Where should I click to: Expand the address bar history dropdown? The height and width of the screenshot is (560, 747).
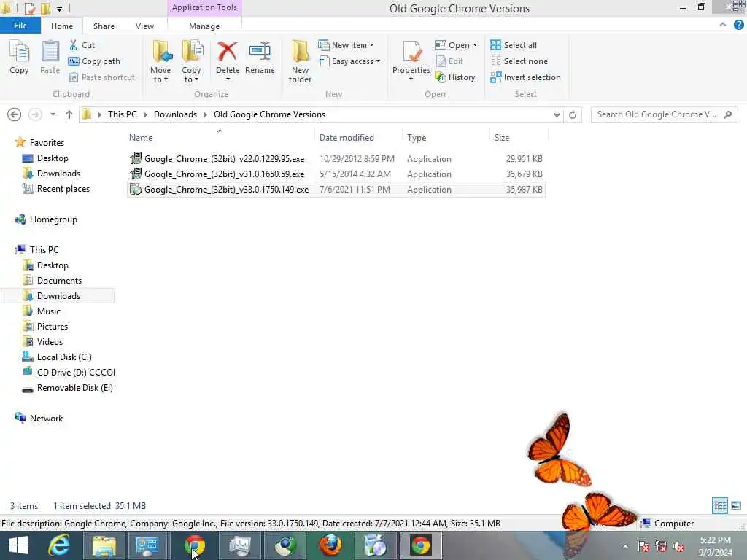pyautogui.click(x=557, y=114)
